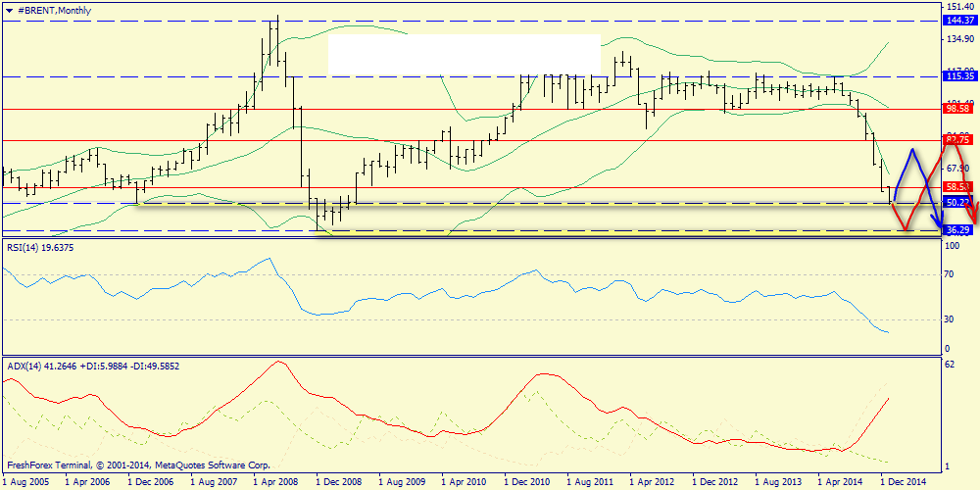This screenshot has height=490, width=980.
Task: Select the 1 Dec 2014 date label
Action: (x=904, y=482)
